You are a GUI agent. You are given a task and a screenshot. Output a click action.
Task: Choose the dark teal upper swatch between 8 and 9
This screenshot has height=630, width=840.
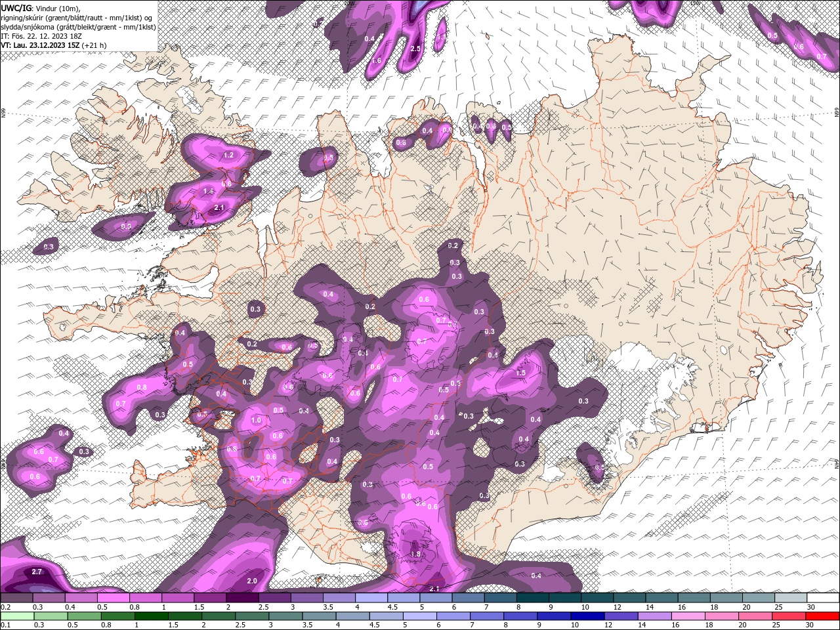(x=532, y=598)
